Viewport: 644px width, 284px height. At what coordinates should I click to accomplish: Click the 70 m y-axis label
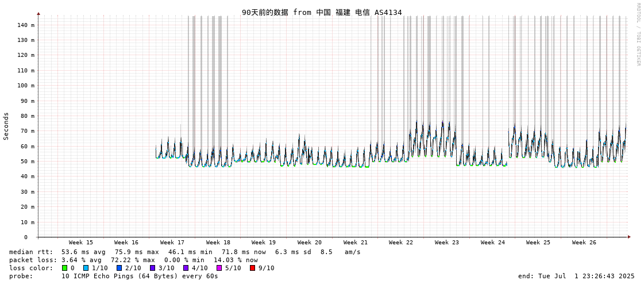point(28,131)
